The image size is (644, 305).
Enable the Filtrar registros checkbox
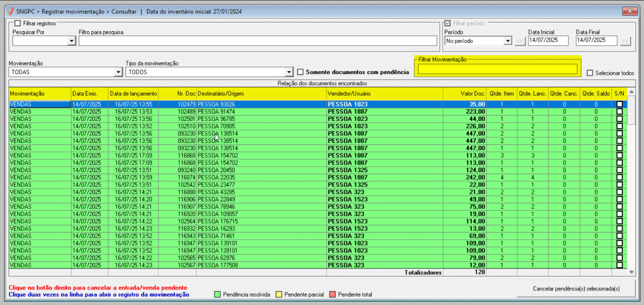(x=18, y=23)
